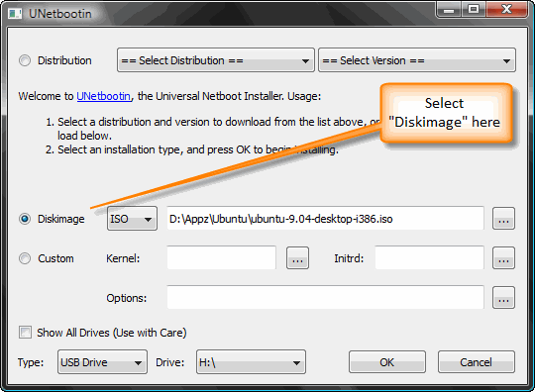Click the Kernel input field

[x=222, y=258]
